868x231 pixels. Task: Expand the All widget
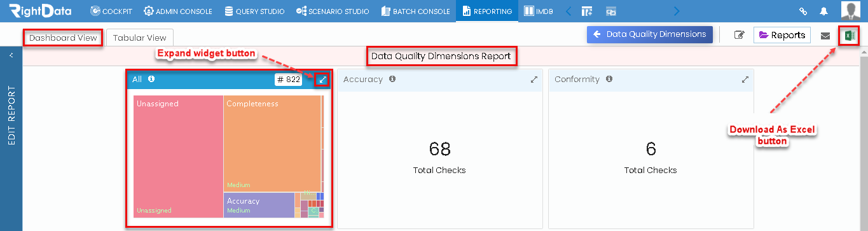click(322, 80)
